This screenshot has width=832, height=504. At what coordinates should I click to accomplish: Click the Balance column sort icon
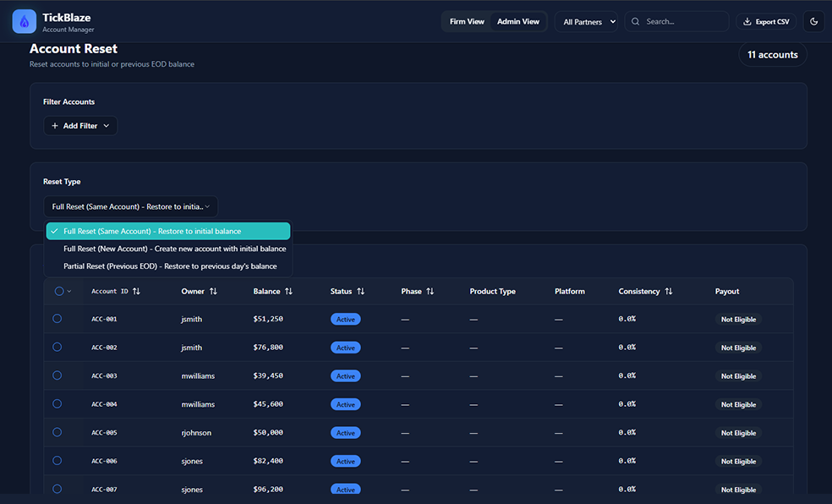coord(288,292)
